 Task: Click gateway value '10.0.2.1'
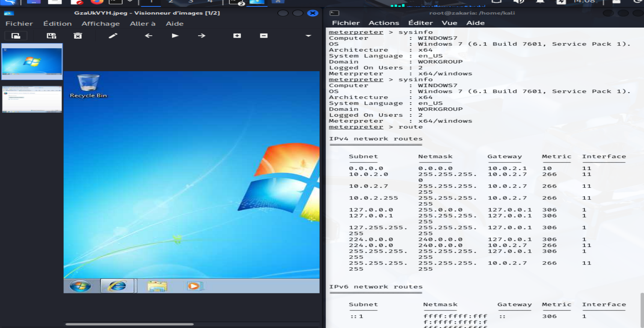coord(507,168)
